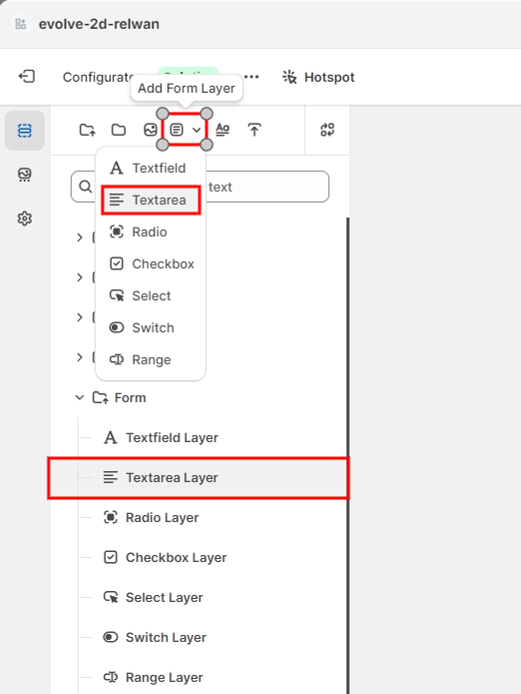Click the new folder toolbar icon

pos(118,130)
